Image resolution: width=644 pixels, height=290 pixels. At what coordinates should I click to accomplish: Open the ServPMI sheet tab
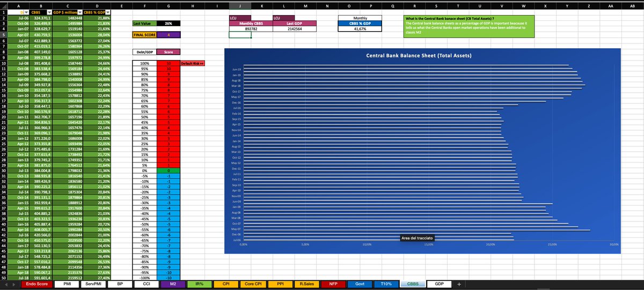pos(94,284)
